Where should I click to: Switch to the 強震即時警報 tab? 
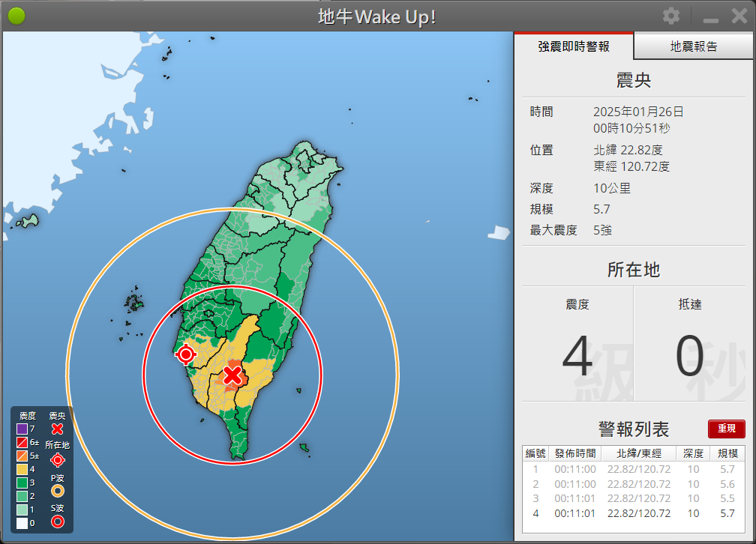[x=574, y=46]
